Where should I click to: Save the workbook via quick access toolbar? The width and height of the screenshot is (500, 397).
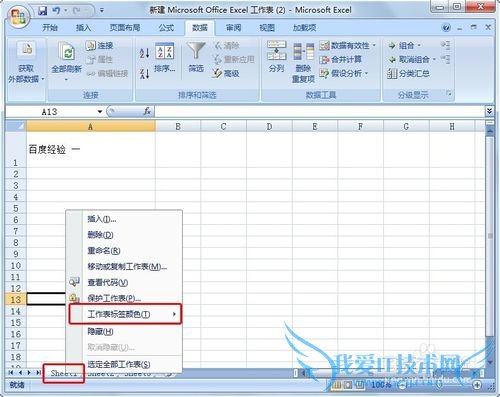click(x=42, y=11)
